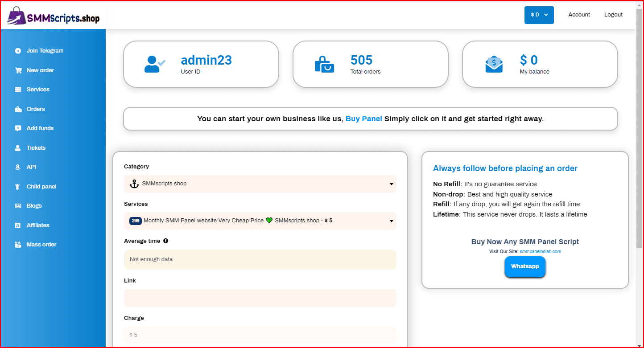
Task: Expand the Services dropdown
Action: click(x=260, y=221)
